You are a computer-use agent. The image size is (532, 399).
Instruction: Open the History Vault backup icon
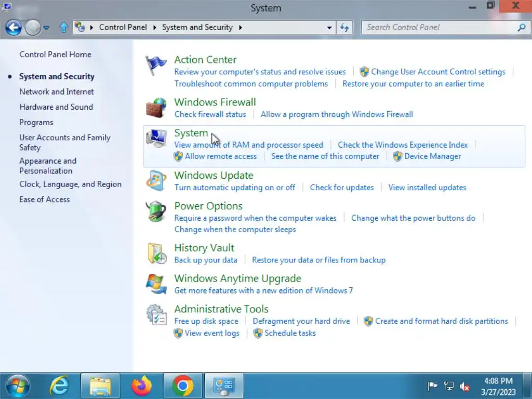coord(157,253)
